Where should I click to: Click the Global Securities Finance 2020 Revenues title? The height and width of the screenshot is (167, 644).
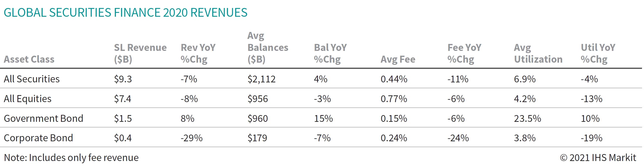(x=126, y=12)
